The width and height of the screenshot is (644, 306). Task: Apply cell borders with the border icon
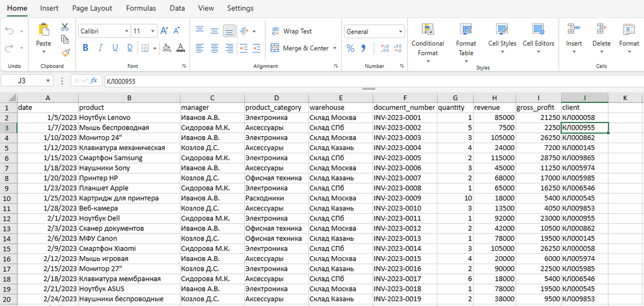tap(145, 48)
